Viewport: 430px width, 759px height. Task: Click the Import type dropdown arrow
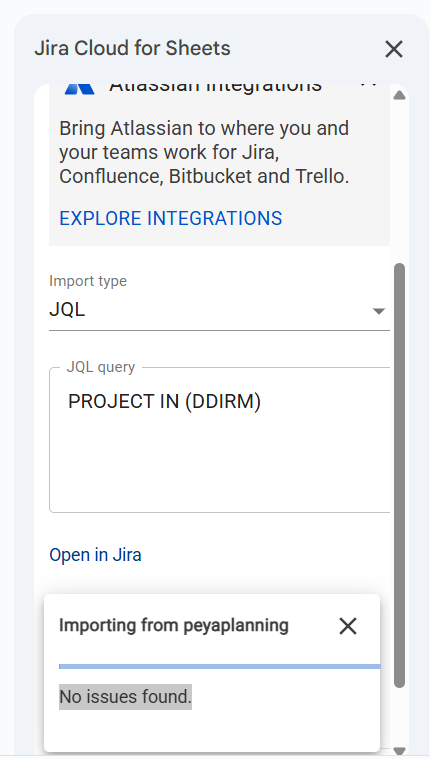[379, 311]
